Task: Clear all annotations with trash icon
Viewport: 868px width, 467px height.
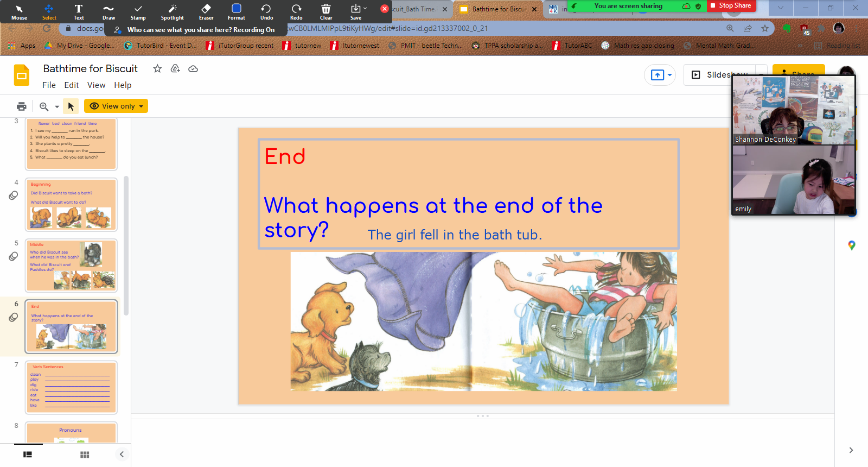Action: pos(326,11)
